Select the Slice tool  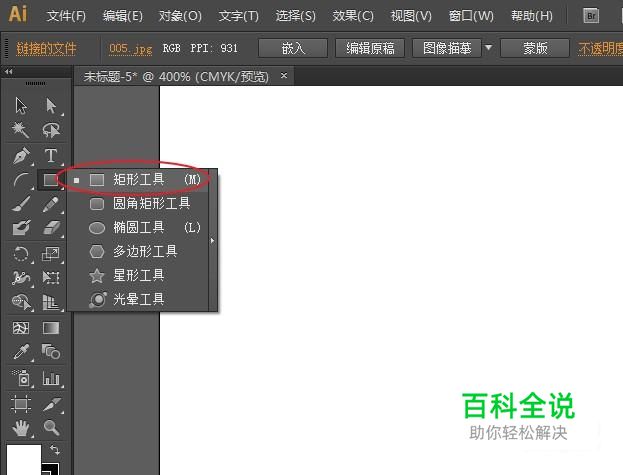pos(51,404)
